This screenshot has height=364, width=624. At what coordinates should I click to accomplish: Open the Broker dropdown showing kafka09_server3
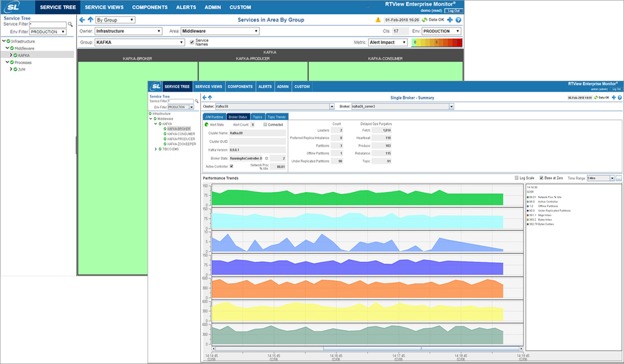[402, 107]
